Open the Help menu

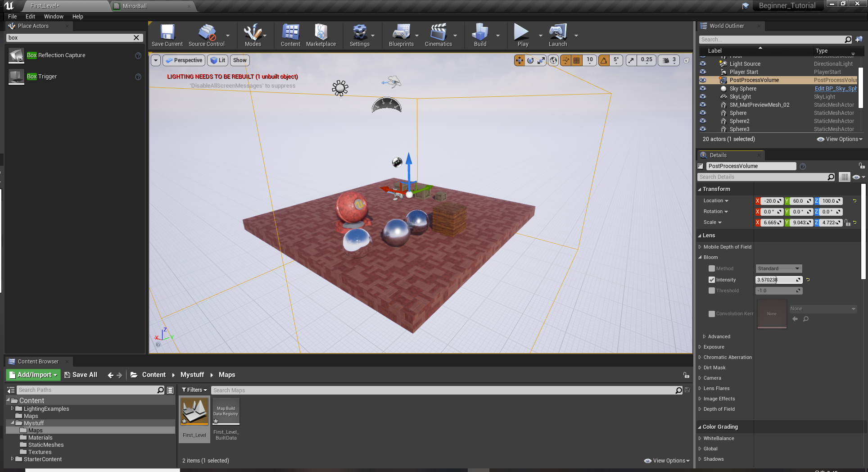pos(77,16)
